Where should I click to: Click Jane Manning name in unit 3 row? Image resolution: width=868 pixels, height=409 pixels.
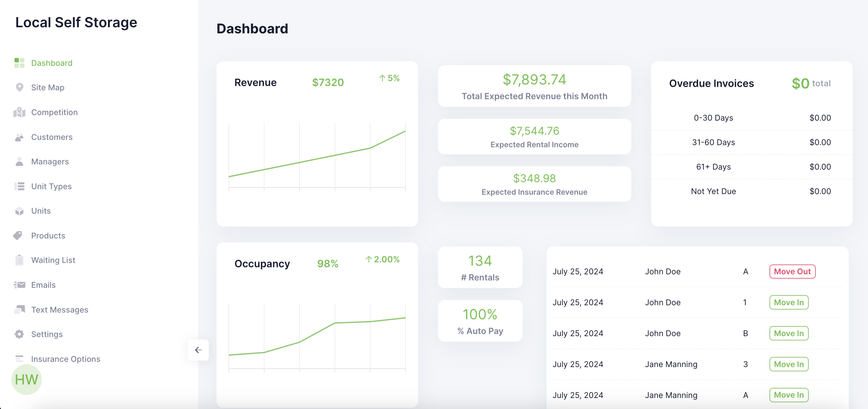(671, 364)
